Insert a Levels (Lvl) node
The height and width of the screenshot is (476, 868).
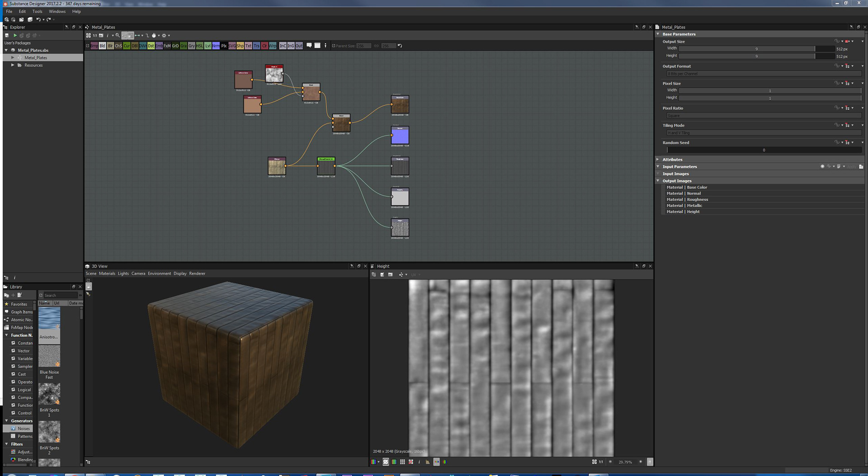tap(208, 46)
